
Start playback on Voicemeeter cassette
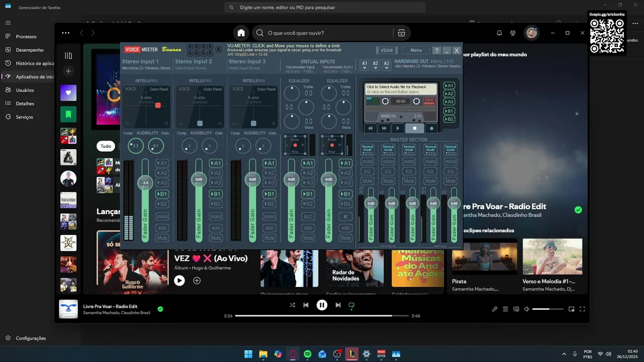coord(397,128)
